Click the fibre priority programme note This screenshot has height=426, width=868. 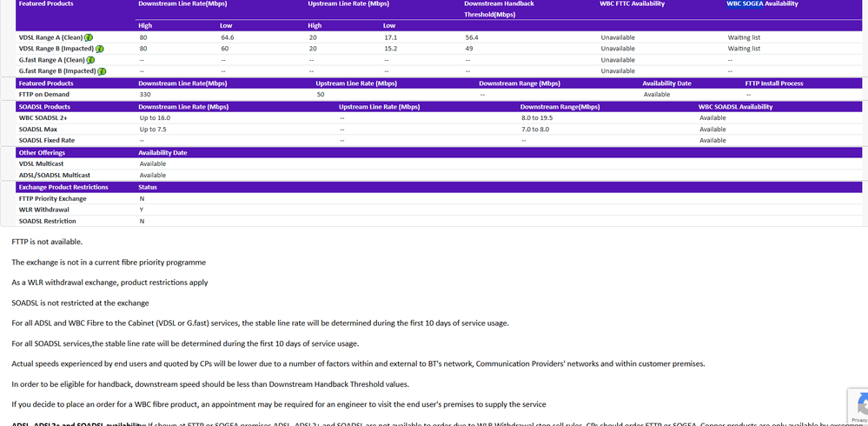109,262
